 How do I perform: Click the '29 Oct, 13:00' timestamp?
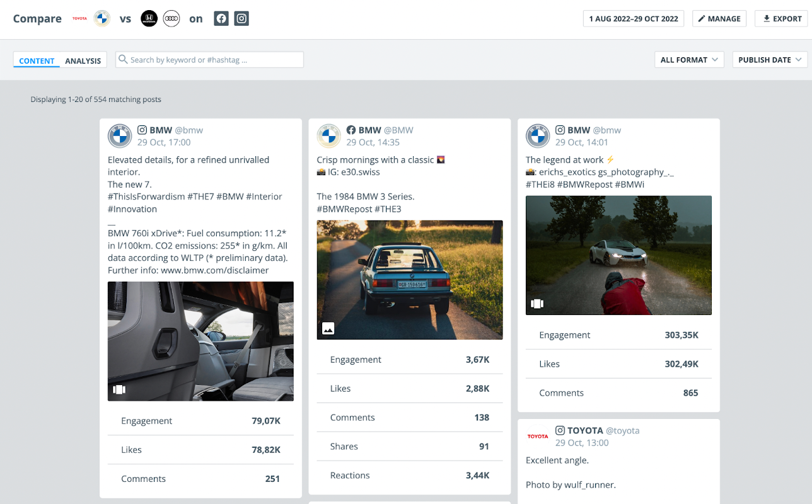pyautogui.click(x=582, y=443)
